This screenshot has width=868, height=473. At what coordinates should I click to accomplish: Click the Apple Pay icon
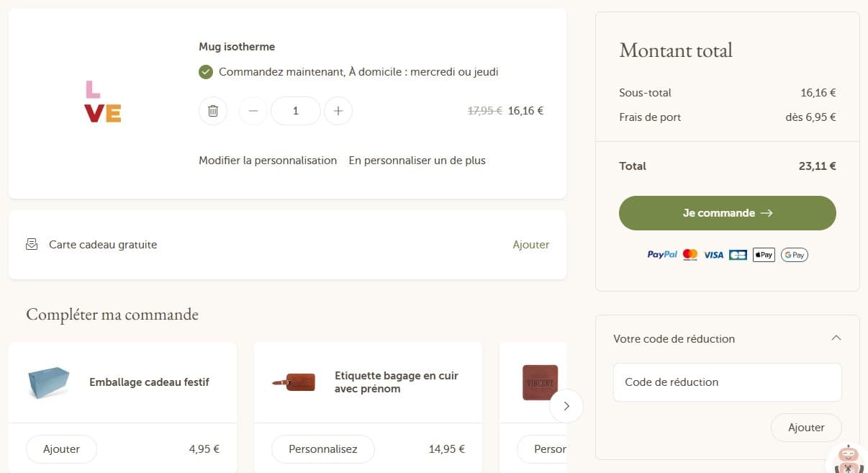coord(764,254)
